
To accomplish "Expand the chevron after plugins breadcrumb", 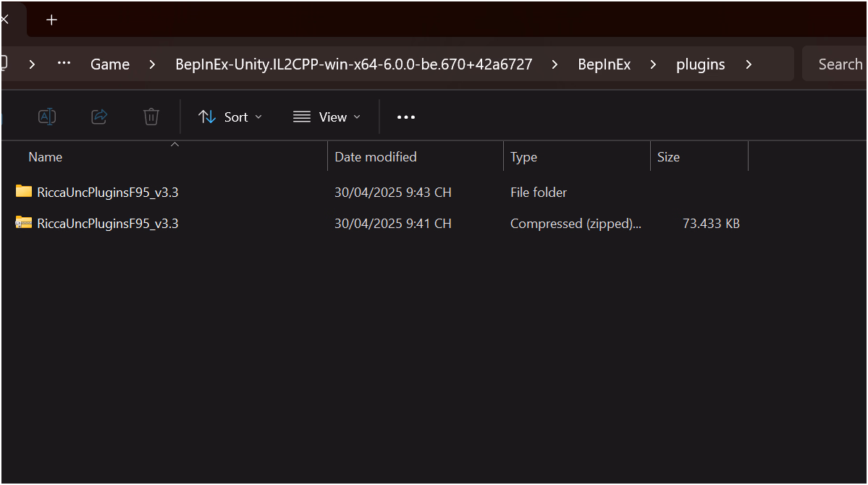I will 749,64.
